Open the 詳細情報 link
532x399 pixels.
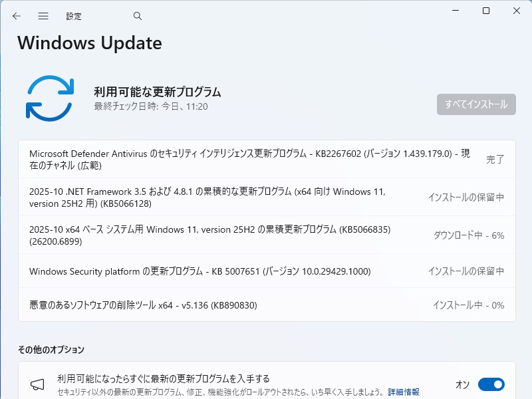(404, 392)
